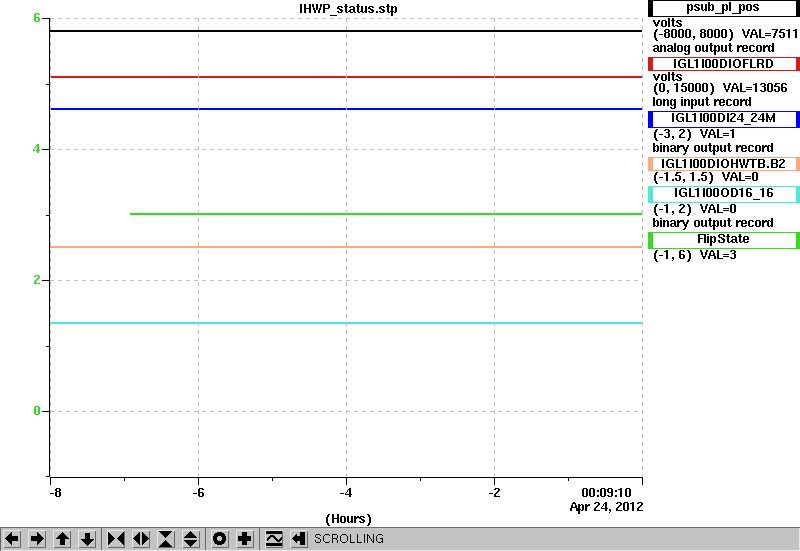This screenshot has height=551, width=800.
Task: Click the circle auto-scale toolbar icon
Action: point(219,539)
